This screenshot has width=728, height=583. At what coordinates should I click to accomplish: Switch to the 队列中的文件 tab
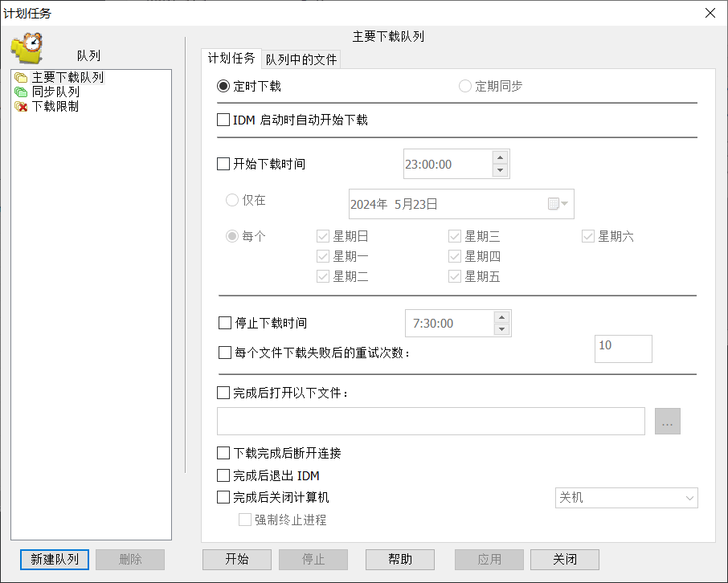(x=302, y=59)
